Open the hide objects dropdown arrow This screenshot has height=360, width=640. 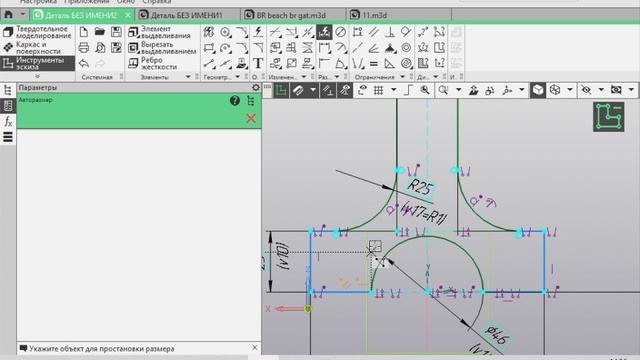pyautogui.click(x=601, y=90)
